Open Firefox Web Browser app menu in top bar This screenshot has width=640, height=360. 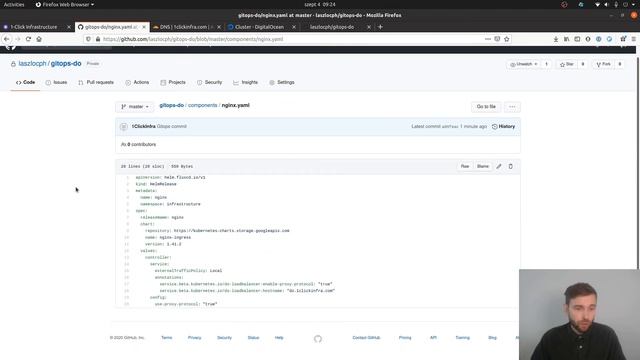pyautogui.click(x=65, y=4)
